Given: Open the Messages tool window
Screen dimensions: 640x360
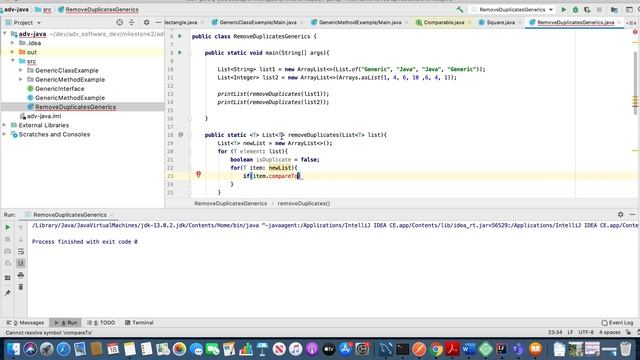Looking at the screenshot, I should (25, 322).
